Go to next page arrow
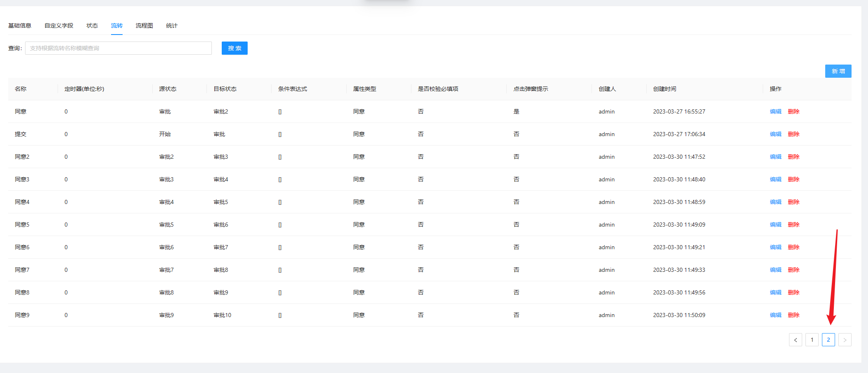This screenshot has height=373, width=868. 845,340
